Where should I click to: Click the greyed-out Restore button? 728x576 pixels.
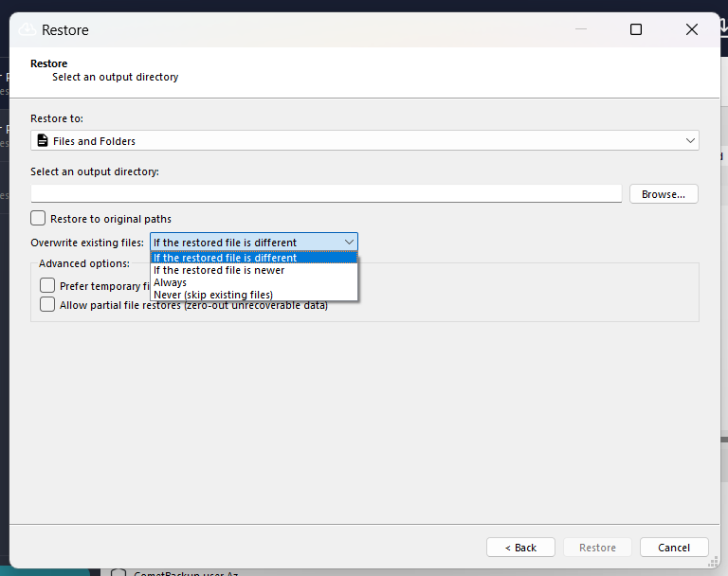pos(597,548)
